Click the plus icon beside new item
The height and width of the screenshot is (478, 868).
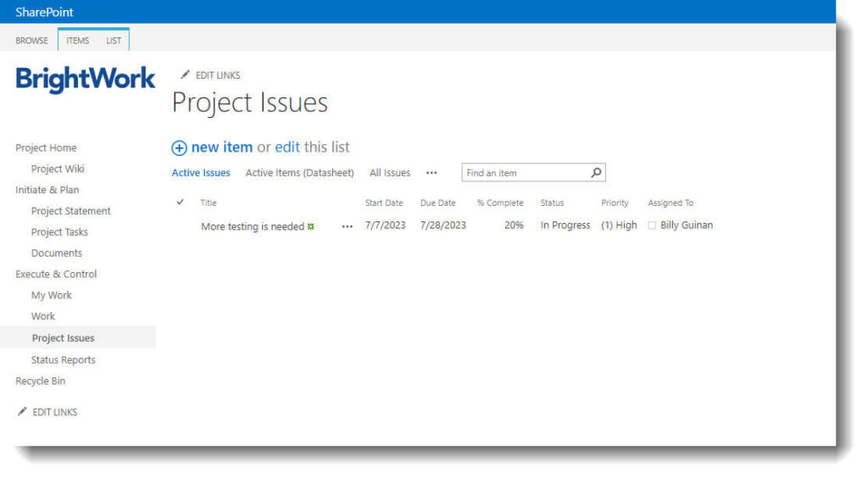tap(179, 147)
